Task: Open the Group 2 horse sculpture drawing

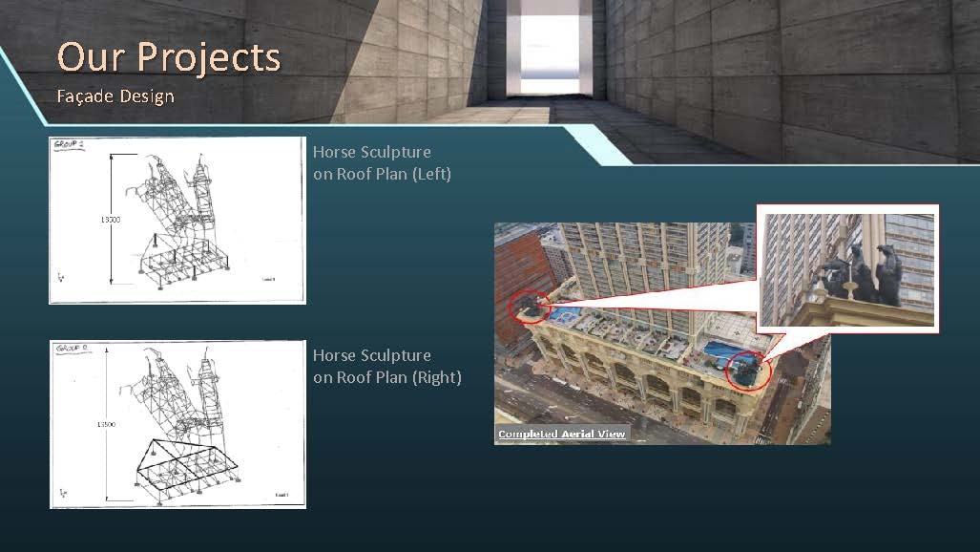Action: 177,424
